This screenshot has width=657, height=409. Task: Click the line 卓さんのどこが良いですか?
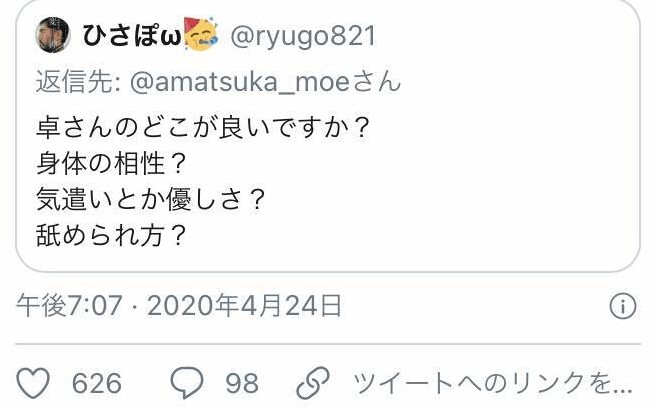(x=203, y=127)
